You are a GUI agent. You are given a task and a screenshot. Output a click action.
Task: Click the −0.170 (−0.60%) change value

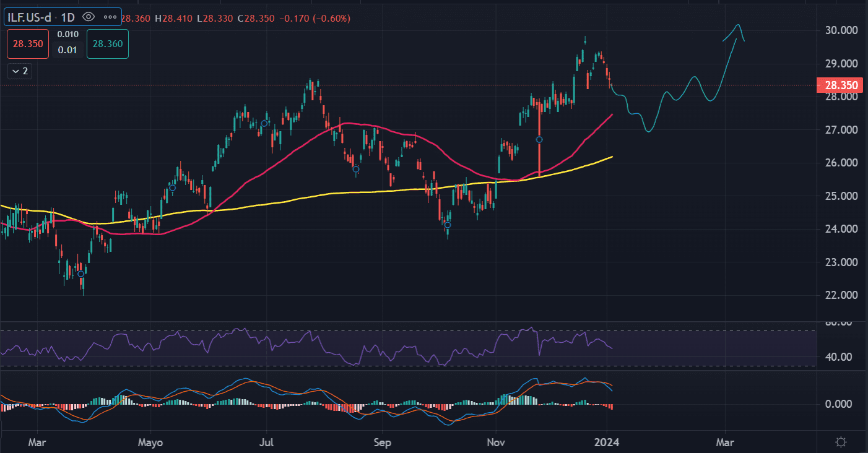[x=315, y=18]
